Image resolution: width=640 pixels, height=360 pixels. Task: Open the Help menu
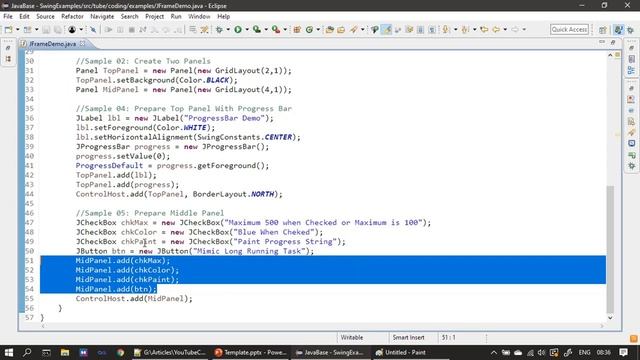pyautogui.click(x=223, y=16)
